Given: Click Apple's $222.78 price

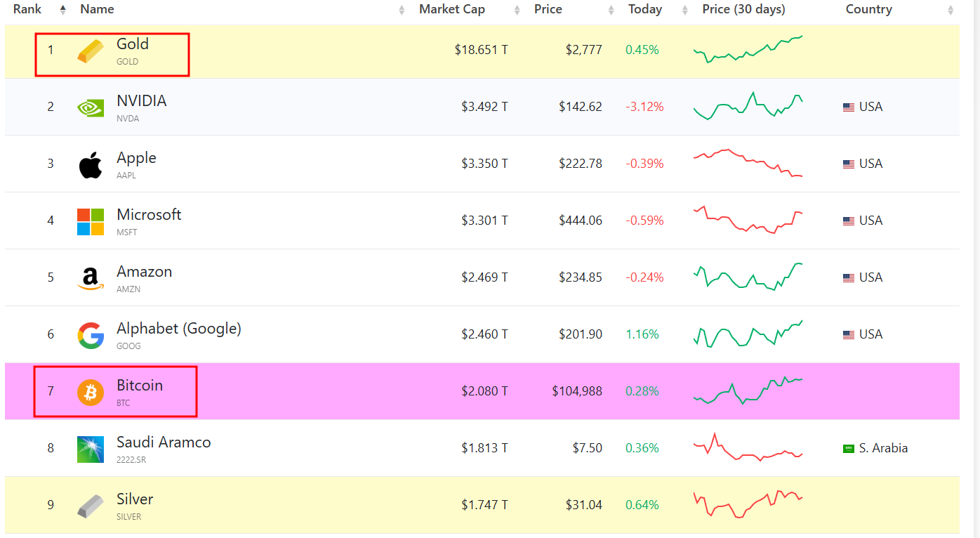Looking at the screenshot, I should click(581, 164).
